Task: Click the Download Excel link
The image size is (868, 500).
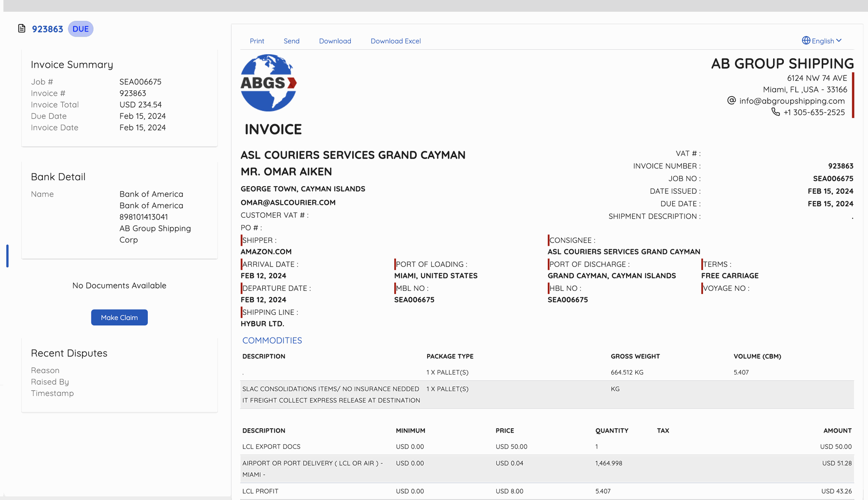Action: pyautogui.click(x=396, y=41)
